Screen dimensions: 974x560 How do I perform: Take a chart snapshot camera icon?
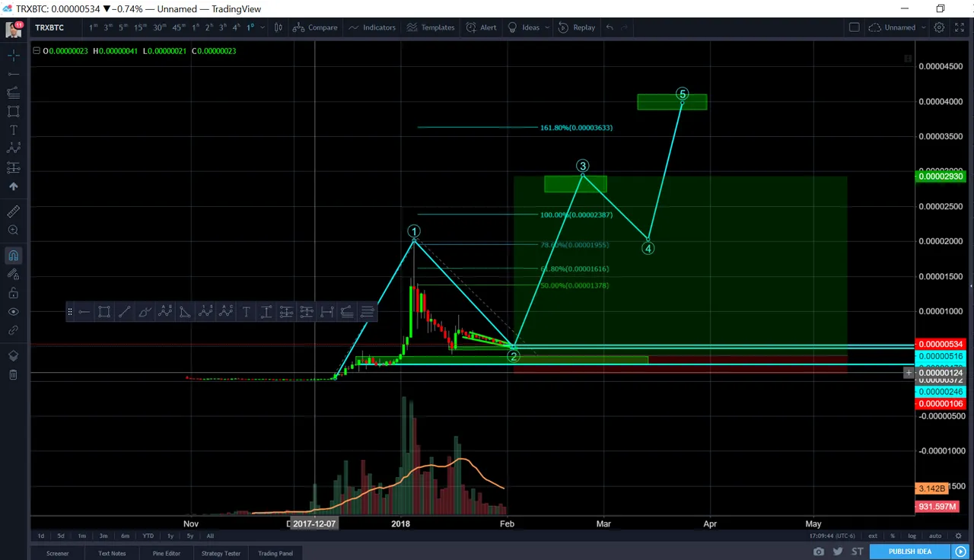coord(818,552)
